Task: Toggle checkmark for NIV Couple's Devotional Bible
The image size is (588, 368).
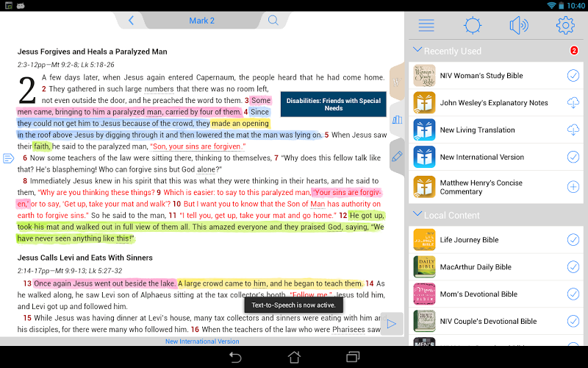Action: (x=573, y=321)
